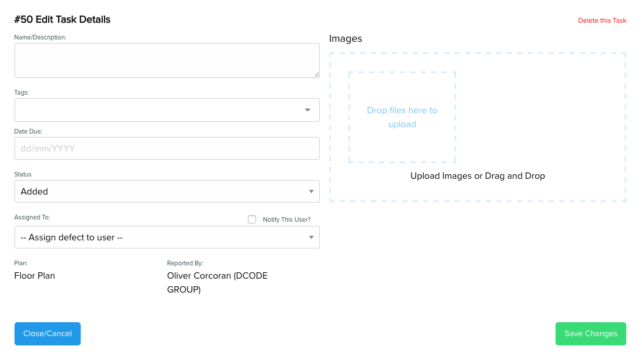The width and height of the screenshot is (642, 364).
Task: Click the Images section heading
Action: pos(345,38)
